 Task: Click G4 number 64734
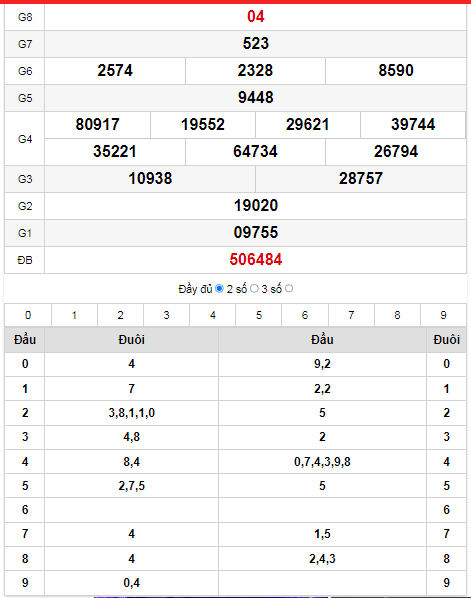[255, 152]
